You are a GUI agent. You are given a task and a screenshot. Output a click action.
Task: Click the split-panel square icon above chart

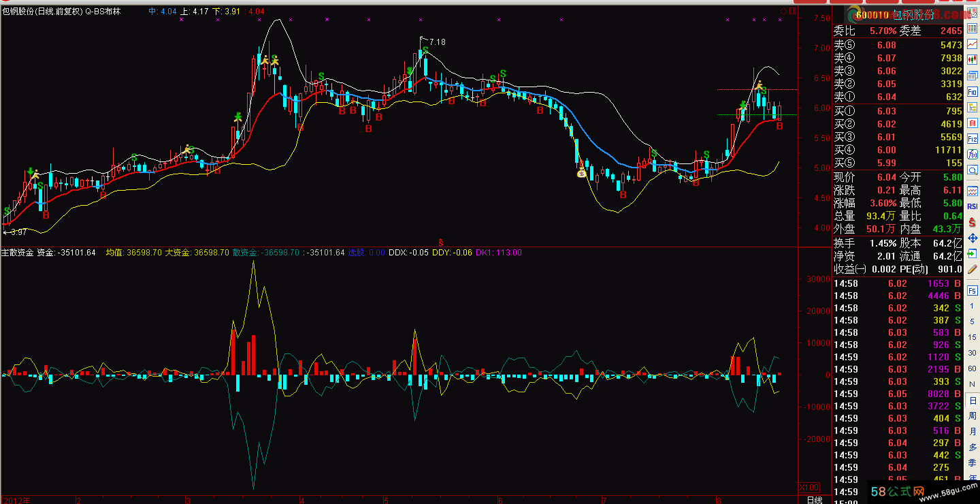coord(791,12)
